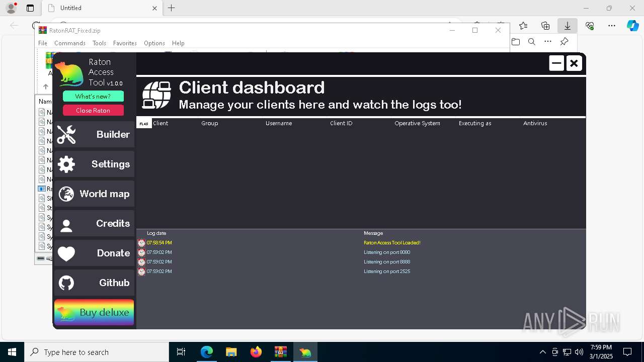Image resolution: width=644 pixels, height=362 pixels.
Task: Open the Credits page
Action: click(94, 224)
